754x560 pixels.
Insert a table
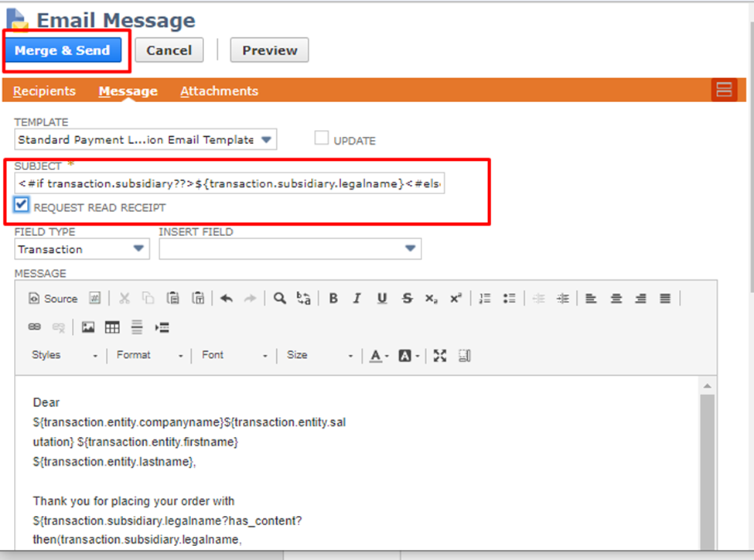112,327
